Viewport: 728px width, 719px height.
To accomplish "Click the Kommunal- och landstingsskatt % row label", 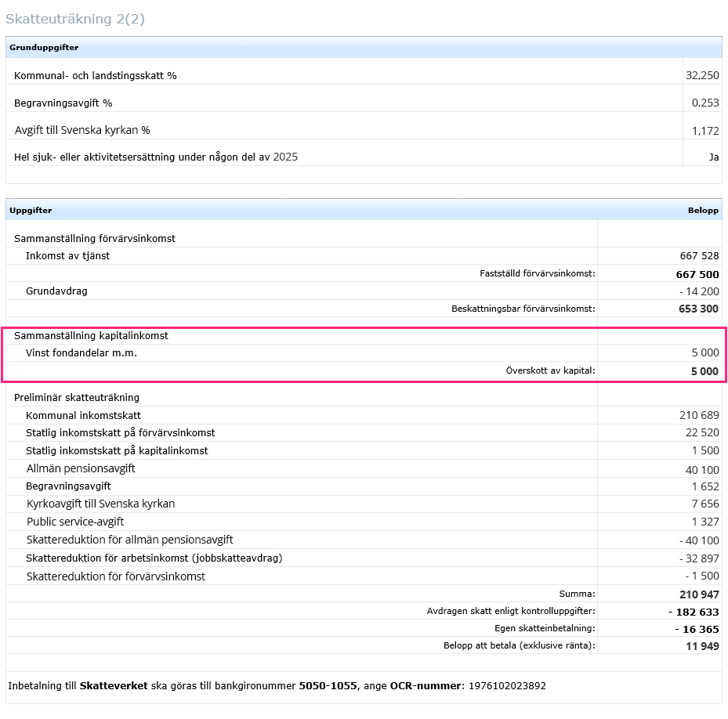I will (x=96, y=76).
